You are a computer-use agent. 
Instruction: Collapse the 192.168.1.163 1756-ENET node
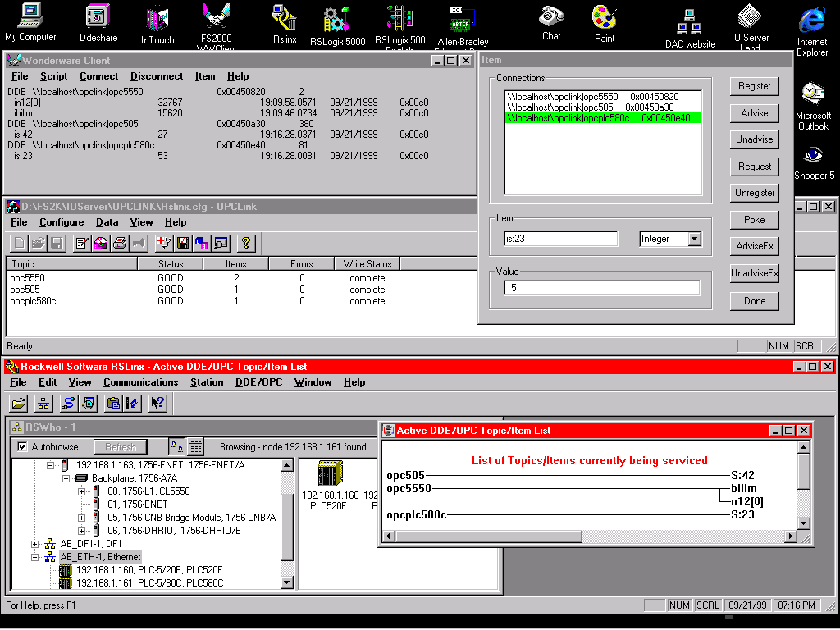[x=50, y=465]
